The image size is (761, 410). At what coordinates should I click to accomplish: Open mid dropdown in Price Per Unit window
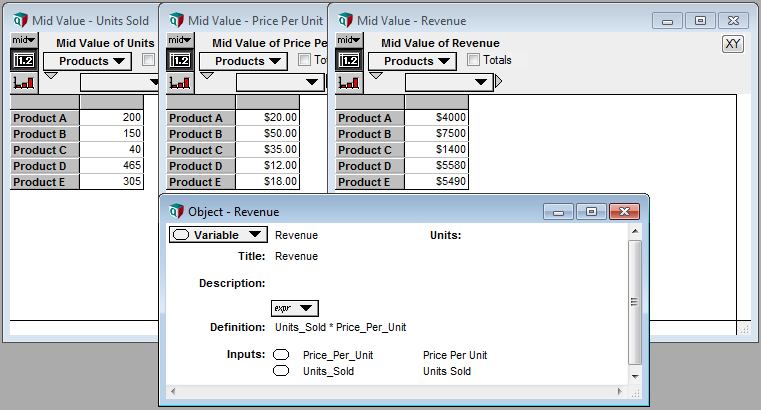(x=180, y=40)
